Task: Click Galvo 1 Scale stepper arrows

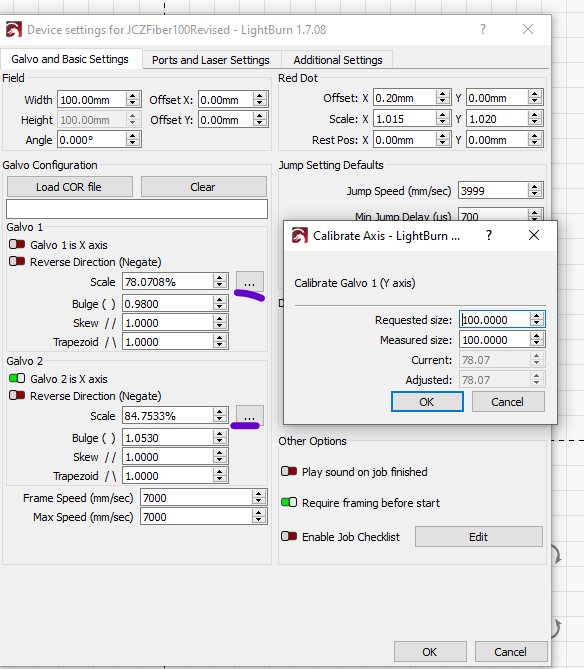Action: tap(220, 281)
